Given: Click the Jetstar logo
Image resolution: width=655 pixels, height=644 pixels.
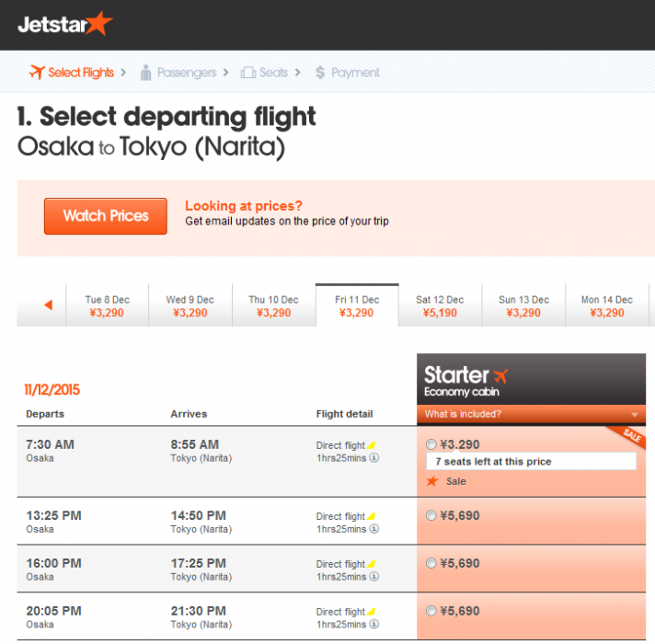Looking at the screenshot, I should 64,23.
